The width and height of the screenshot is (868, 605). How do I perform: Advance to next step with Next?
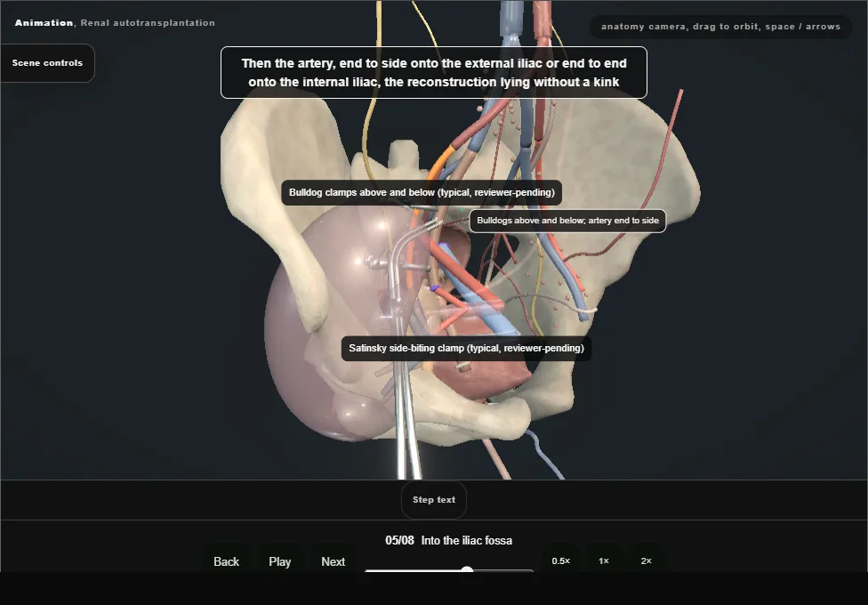pos(334,561)
